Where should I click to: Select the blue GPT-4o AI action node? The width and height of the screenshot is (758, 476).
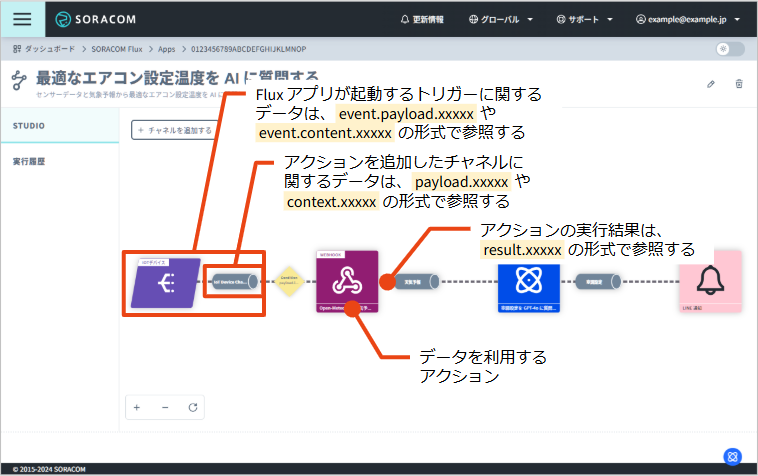[x=529, y=288]
